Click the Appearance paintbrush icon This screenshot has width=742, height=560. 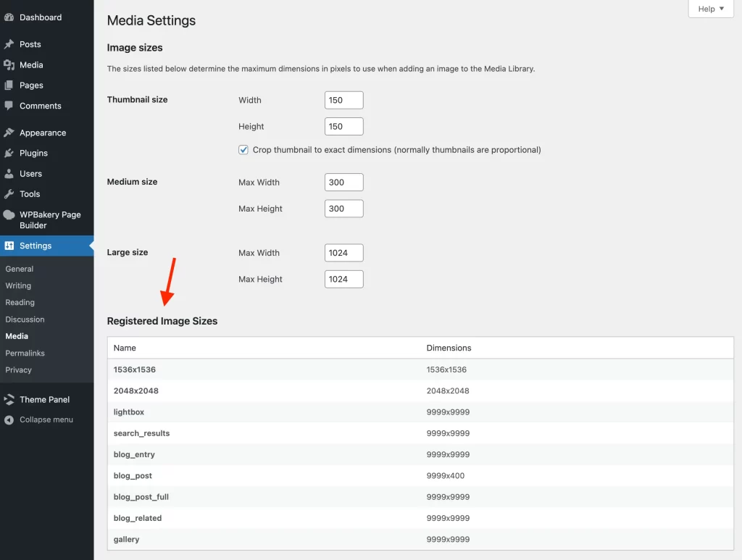[x=9, y=133]
